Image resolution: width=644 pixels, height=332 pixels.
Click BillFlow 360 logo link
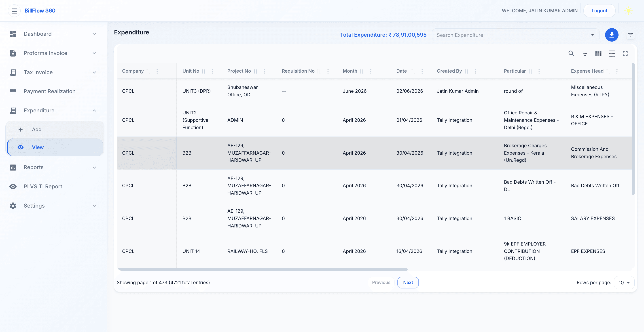click(x=40, y=11)
